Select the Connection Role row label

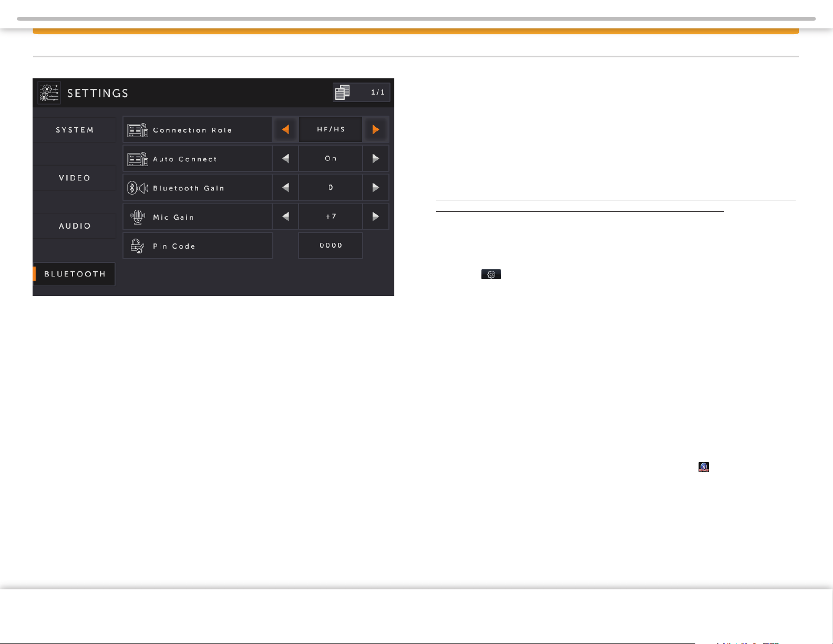point(192,130)
